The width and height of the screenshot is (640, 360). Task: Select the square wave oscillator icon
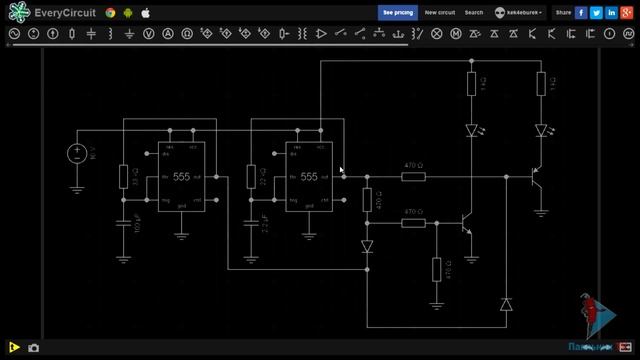tap(629, 33)
